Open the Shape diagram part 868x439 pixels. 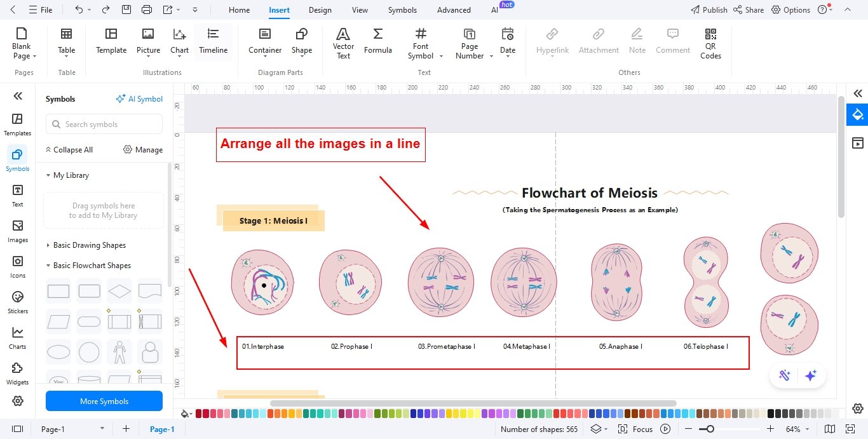(302, 43)
